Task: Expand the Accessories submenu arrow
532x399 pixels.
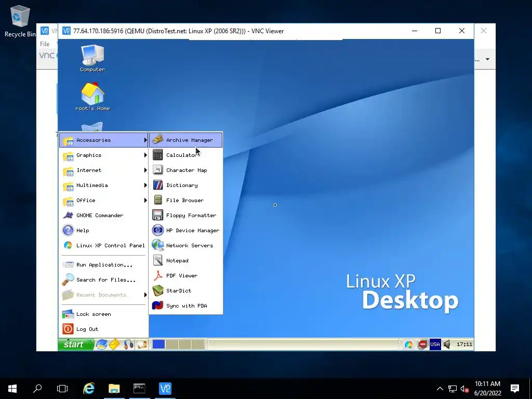Action: coord(145,140)
